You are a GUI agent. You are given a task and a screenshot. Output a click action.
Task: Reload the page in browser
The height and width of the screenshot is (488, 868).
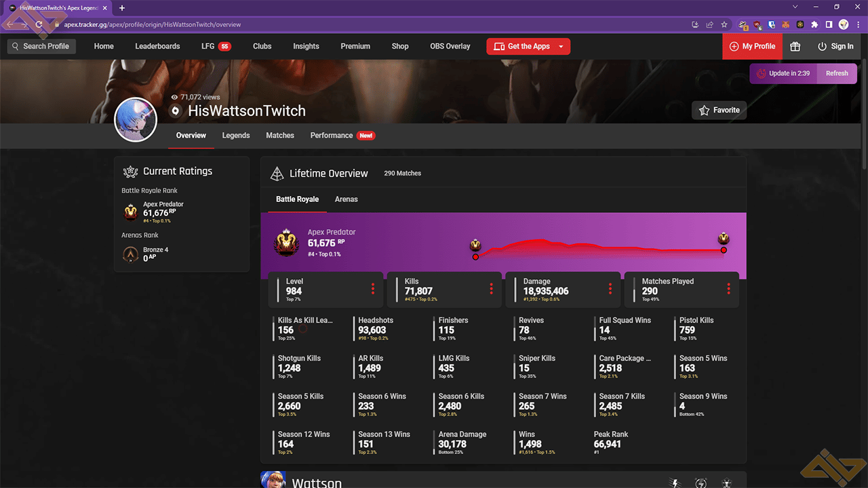[39, 24]
